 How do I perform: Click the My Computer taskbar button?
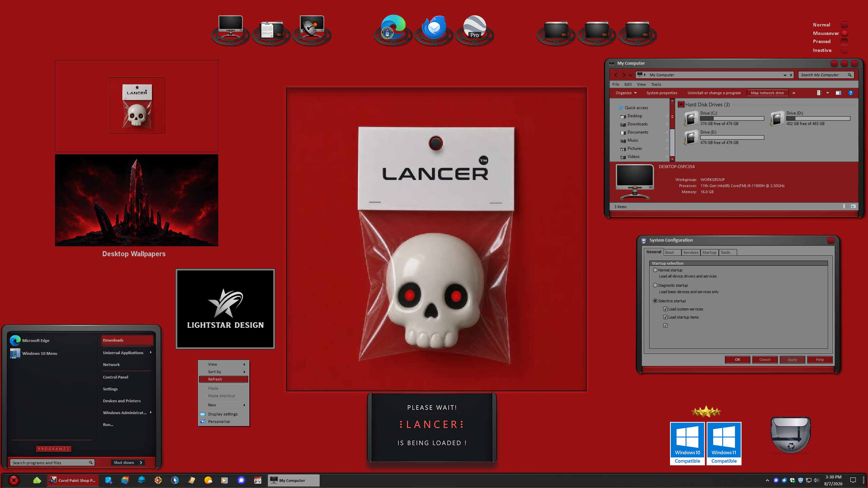pos(294,480)
